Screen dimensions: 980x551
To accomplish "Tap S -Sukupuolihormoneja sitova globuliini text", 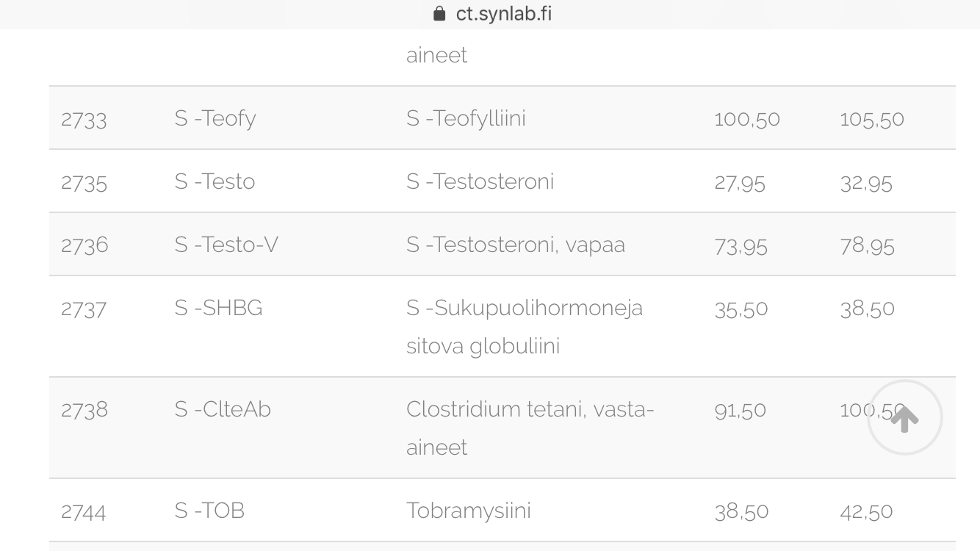I will pos(525,326).
